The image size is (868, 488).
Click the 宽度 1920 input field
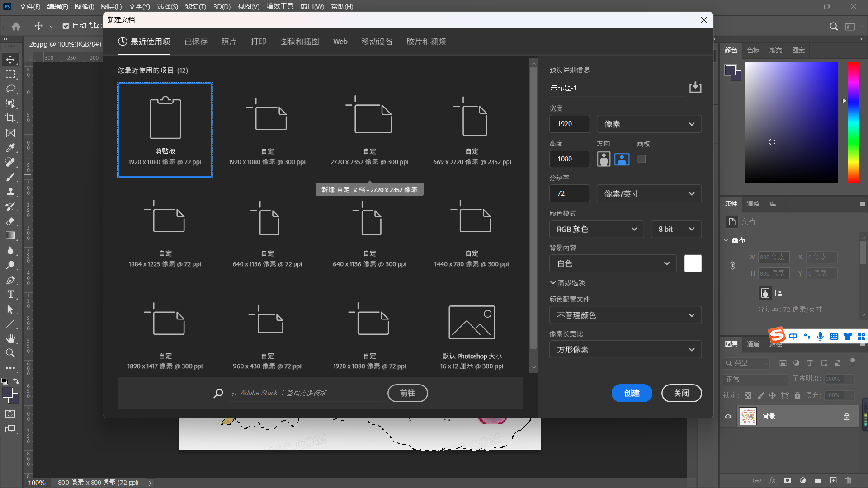click(569, 124)
